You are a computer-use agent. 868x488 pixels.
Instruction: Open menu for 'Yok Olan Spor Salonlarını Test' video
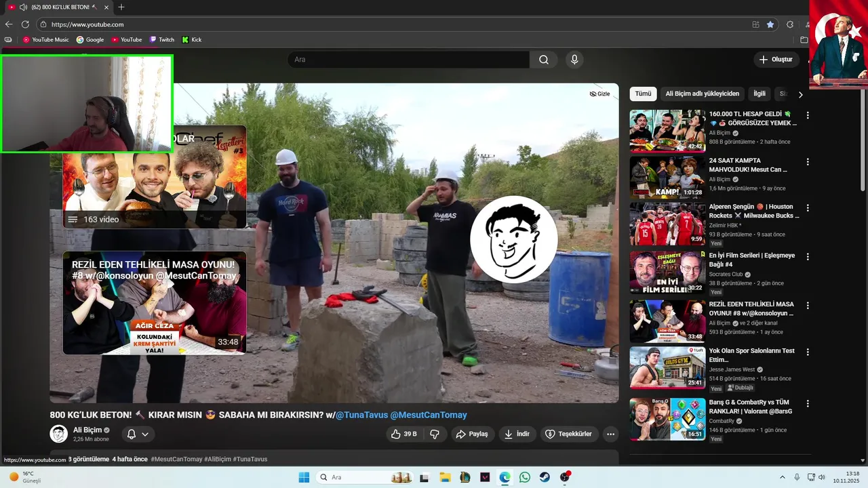click(808, 352)
